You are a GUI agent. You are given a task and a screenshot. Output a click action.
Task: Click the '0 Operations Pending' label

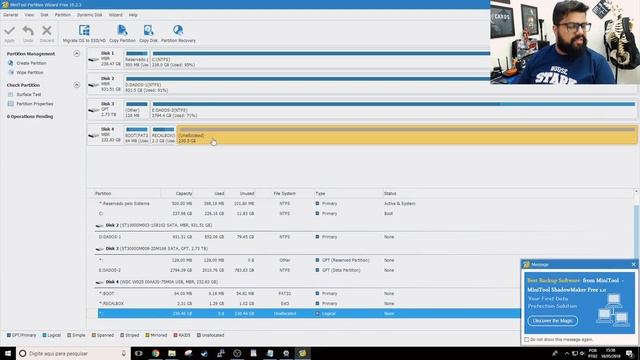pyautogui.click(x=30, y=117)
